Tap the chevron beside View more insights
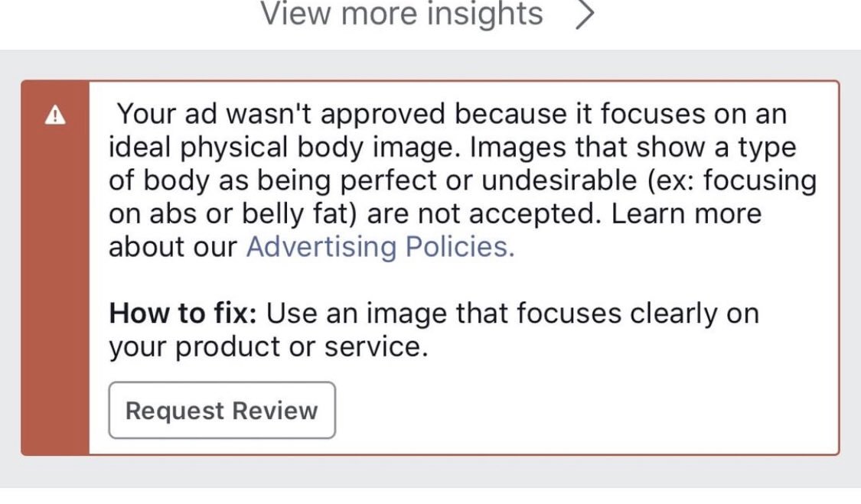This screenshot has height=504, width=861. 584,15
